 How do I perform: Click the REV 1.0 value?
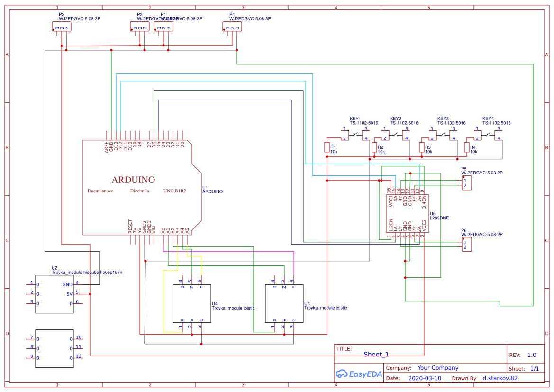(x=532, y=355)
